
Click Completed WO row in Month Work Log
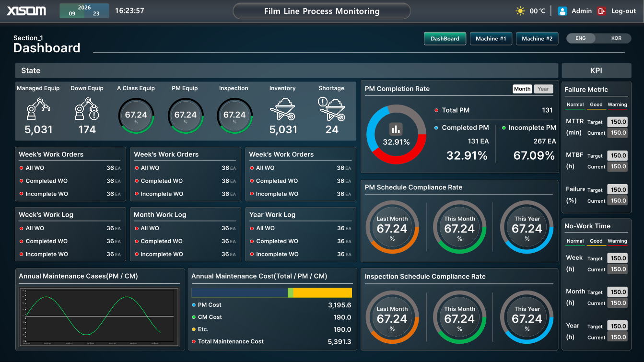185,241
